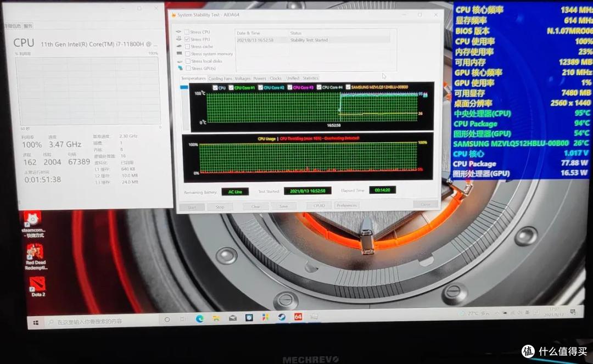Toggle the CPU graph legend checkbox

click(x=215, y=88)
